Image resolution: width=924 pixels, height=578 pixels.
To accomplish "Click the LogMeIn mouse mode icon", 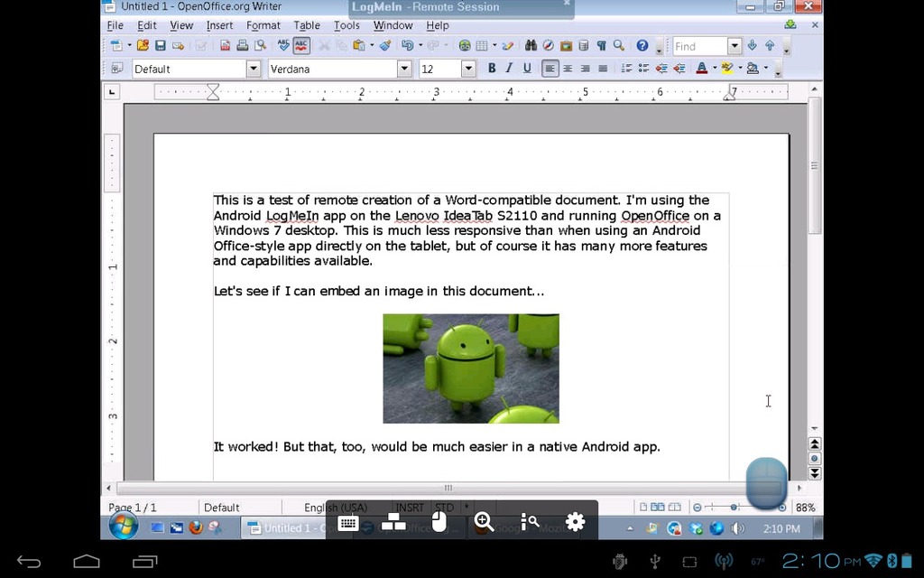I will (x=439, y=521).
